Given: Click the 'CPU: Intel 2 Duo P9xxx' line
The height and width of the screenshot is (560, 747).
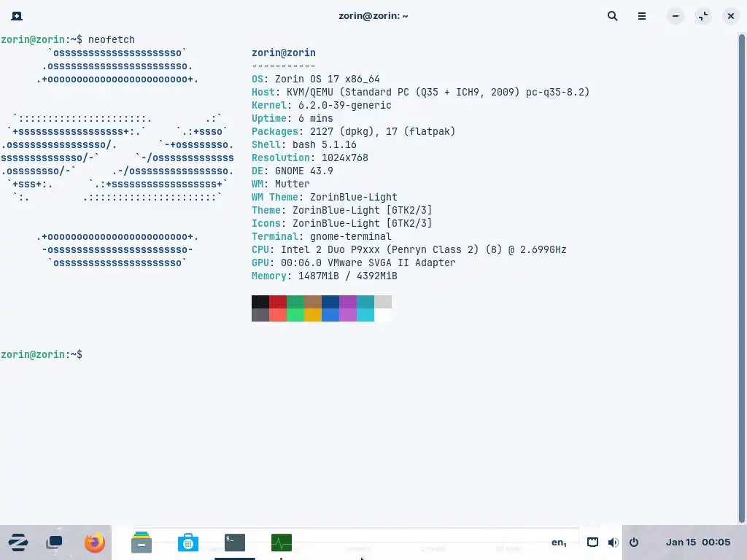Looking at the screenshot, I should [409, 249].
